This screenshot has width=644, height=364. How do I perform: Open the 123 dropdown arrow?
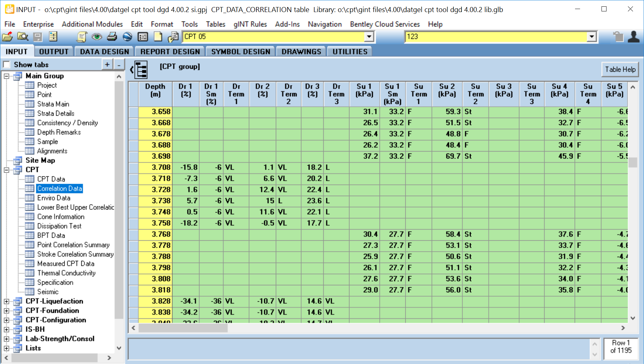pos(592,37)
